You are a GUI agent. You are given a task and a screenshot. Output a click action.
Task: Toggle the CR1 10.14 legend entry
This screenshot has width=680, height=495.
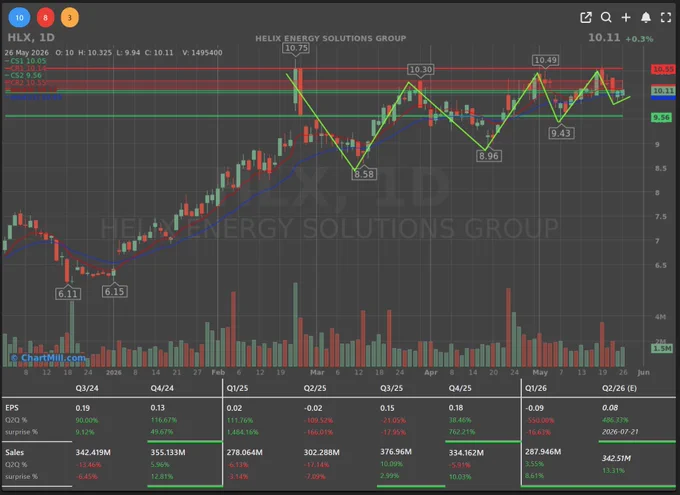[x=26, y=68]
